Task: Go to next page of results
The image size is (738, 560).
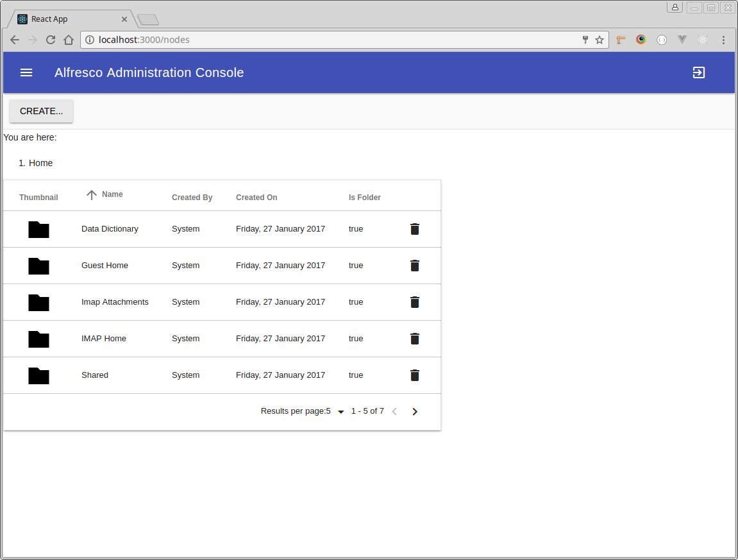Action: (415, 412)
